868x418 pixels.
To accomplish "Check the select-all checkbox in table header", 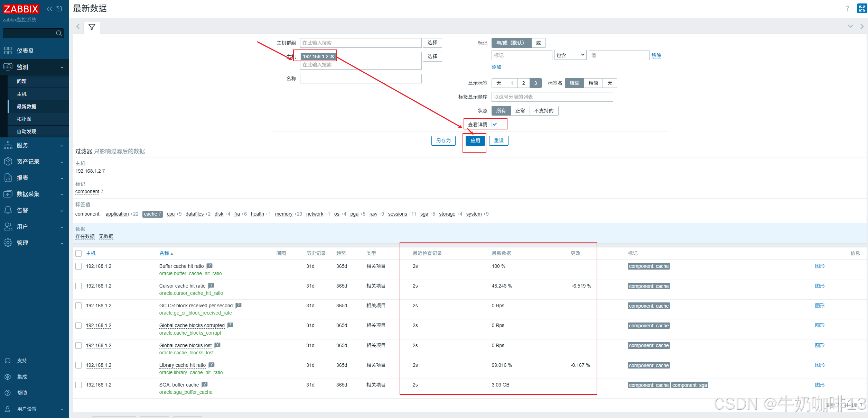I will (x=78, y=253).
